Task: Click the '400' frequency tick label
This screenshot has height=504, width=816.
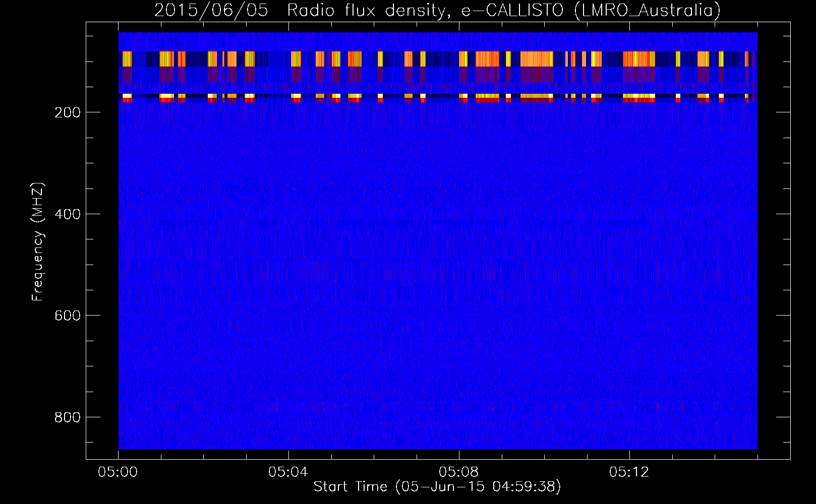Action: (x=68, y=214)
